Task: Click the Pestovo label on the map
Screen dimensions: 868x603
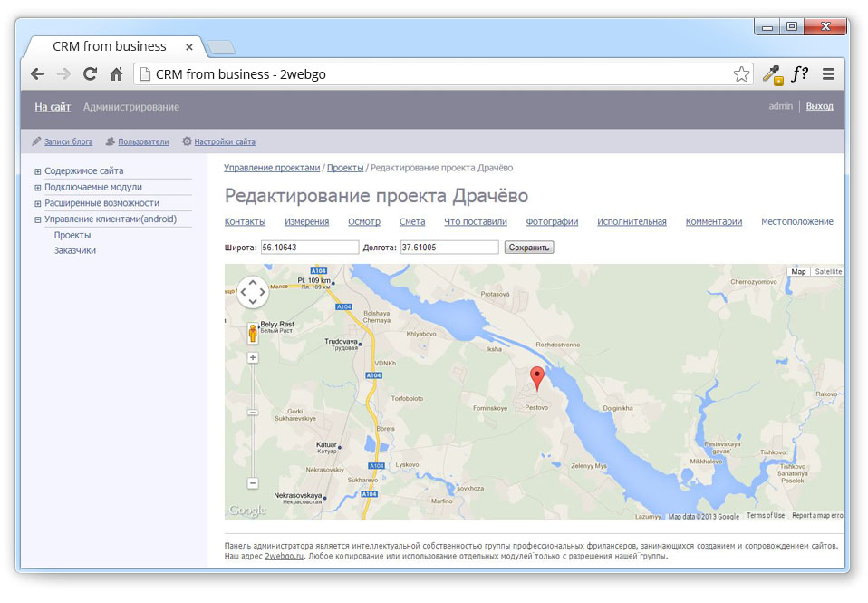Action: (x=536, y=407)
